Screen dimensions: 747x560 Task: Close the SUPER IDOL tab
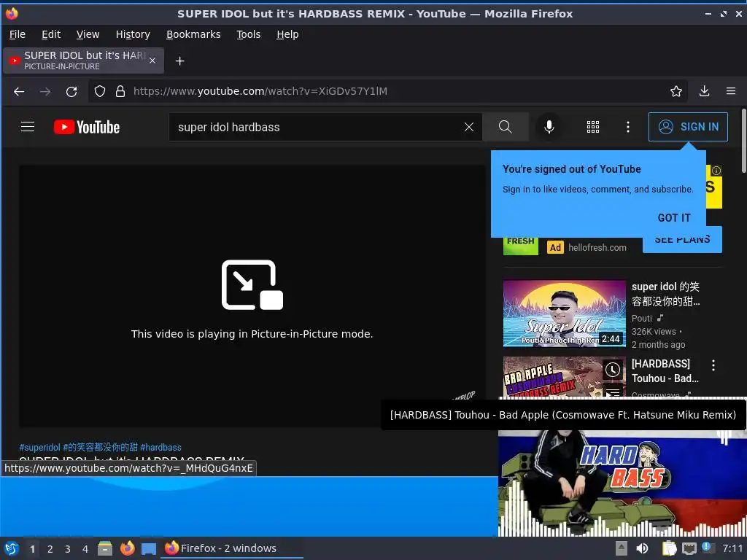[152, 61]
